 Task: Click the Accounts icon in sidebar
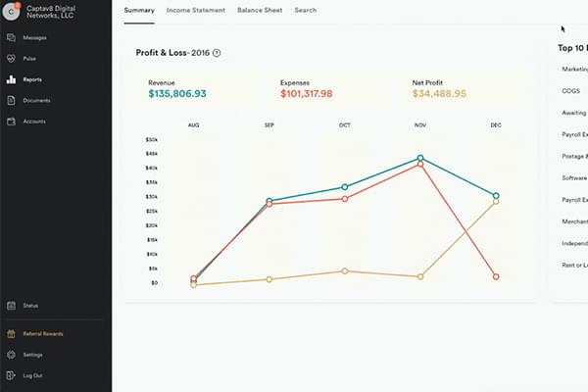[x=11, y=122]
